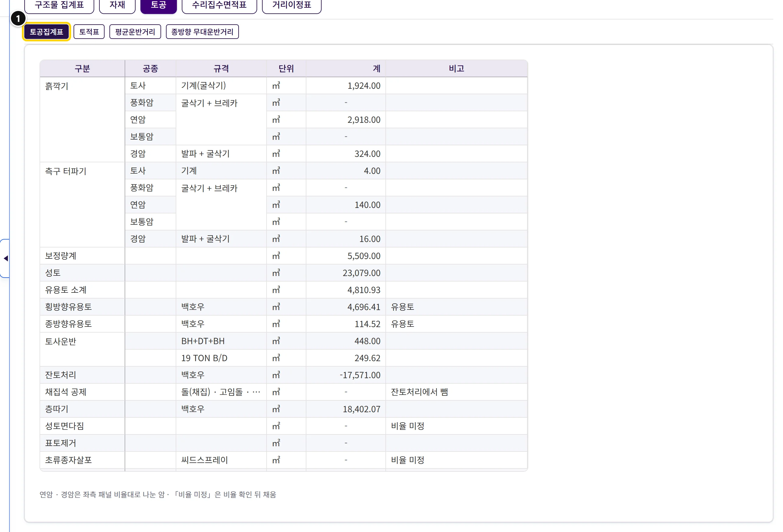Click the 단위 column header
This screenshot has width=783, height=532.
(286, 69)
